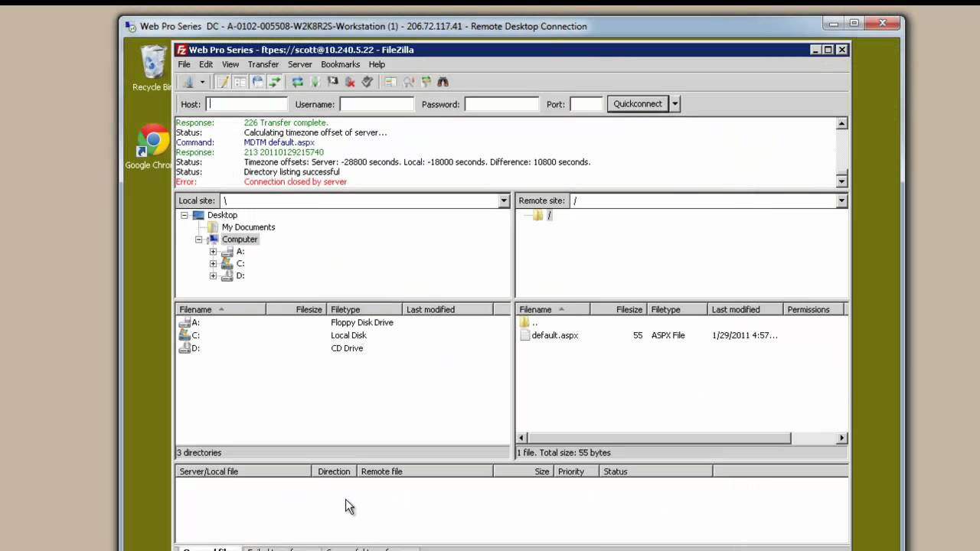Open the Transfer menu
The height and width of the screenshot is (551, 980).
click(263, 64)
